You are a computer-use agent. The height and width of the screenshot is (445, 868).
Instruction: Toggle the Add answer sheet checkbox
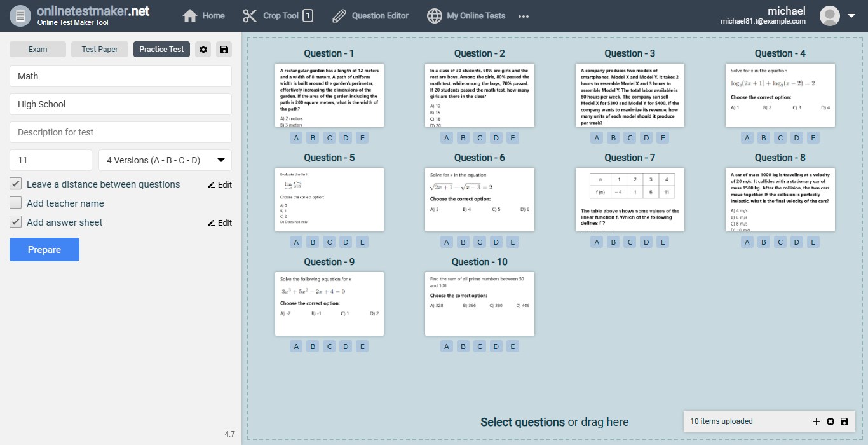pyautogui.click(x=16, y=222)
